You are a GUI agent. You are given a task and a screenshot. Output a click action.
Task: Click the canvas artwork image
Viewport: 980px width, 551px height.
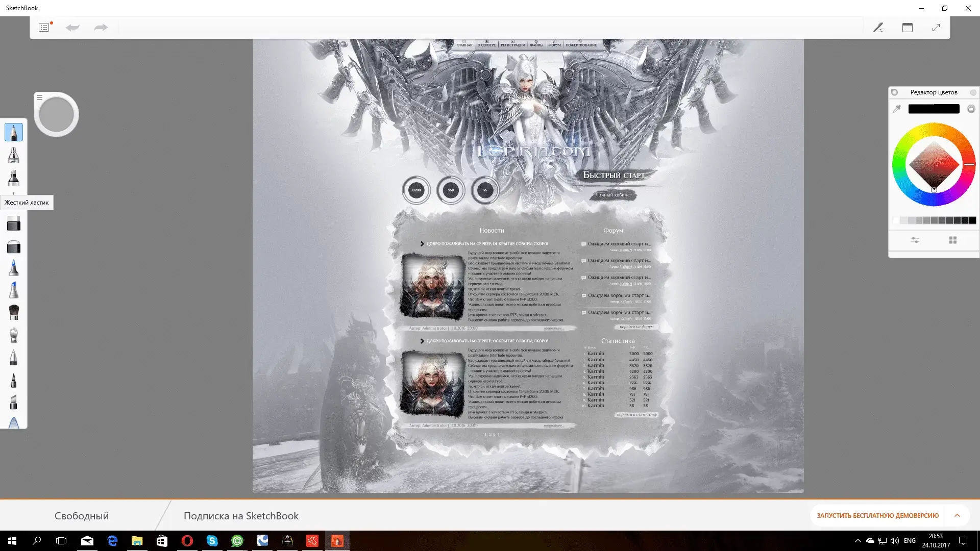528,265
